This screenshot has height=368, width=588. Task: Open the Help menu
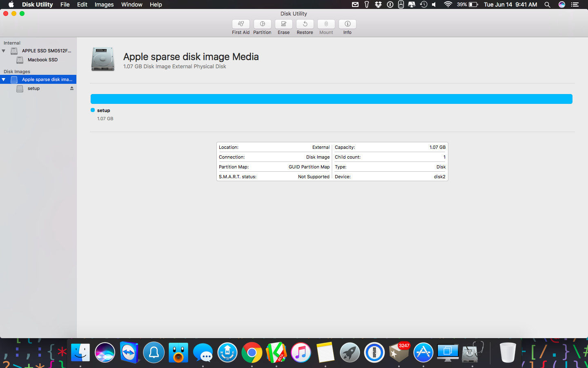click(x=156, y=4)
